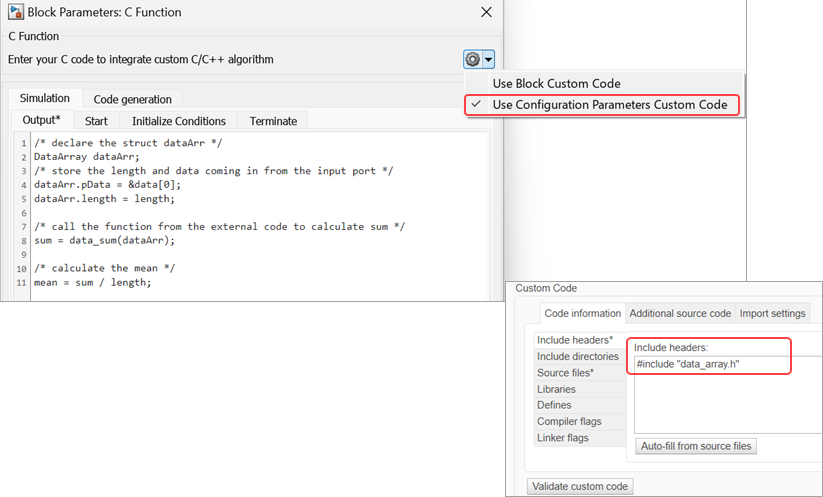Click the Code information tab

click(582, 314)
